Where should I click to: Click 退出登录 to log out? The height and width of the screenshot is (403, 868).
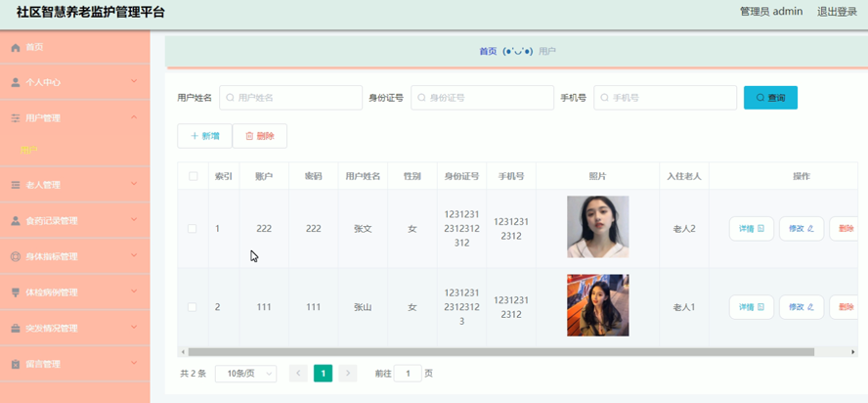(837, 12)
